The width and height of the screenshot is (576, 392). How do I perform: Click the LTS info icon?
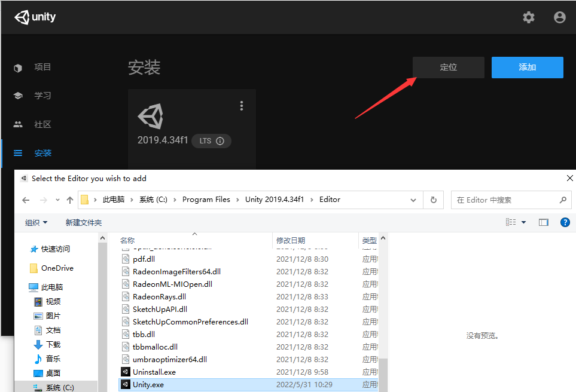coord(220,141)
